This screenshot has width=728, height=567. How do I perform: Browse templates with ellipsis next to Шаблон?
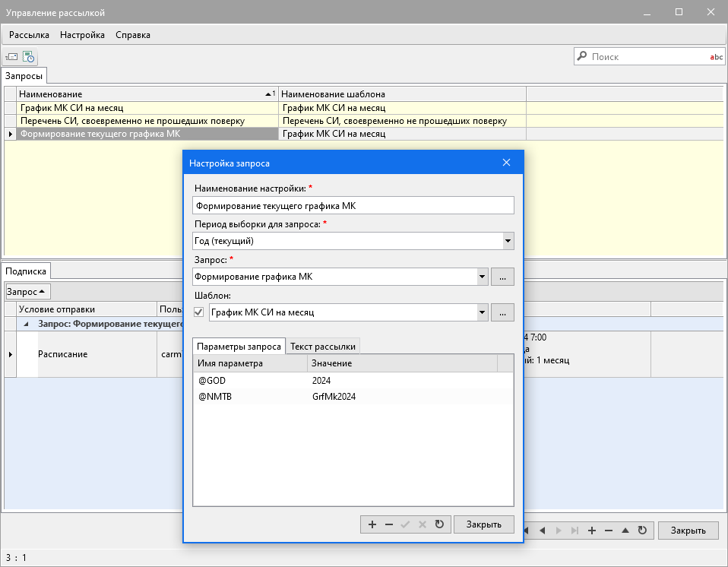pos(502,312)
